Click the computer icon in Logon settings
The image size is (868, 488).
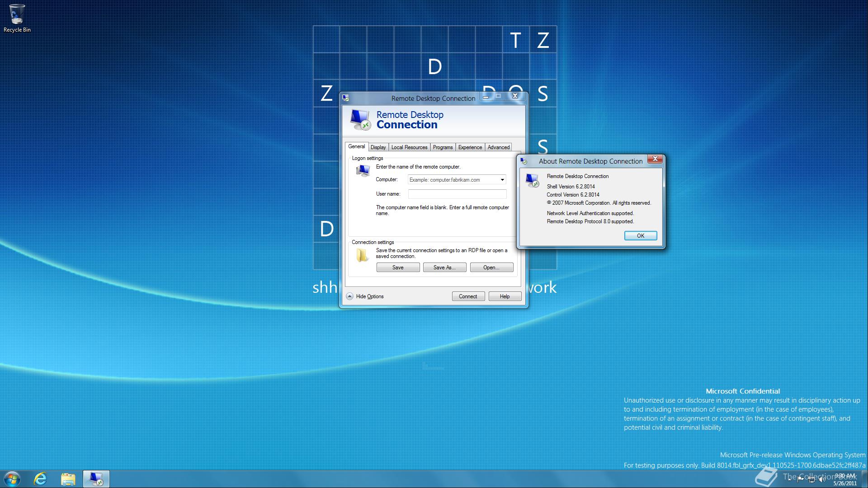tap(363, 171)
